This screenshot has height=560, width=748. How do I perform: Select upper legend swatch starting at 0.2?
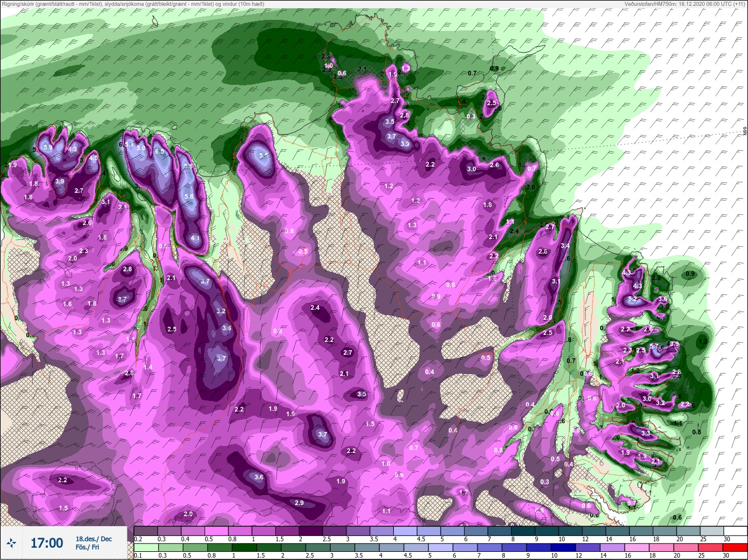click(146, 531)
